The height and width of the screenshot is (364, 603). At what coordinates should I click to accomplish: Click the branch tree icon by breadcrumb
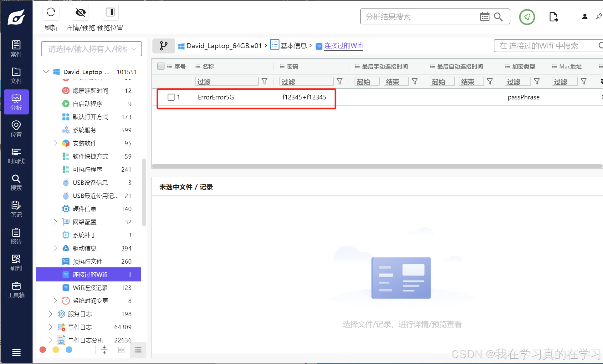(x=163, y=46)
